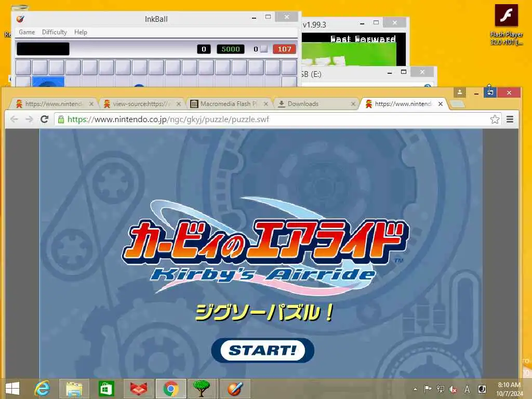Open the tree icon taskbar app
This screenshot has height=399, width=532.
coord(203,389)
